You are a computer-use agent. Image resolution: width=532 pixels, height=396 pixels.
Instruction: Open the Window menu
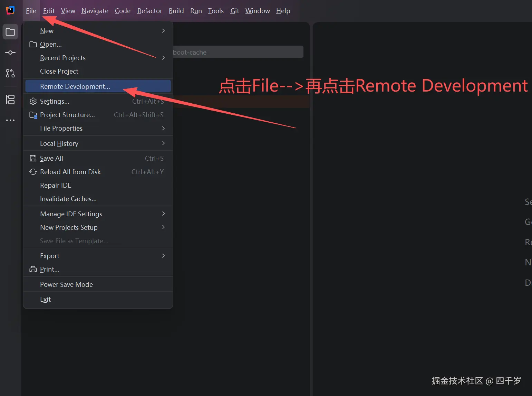pyautogui.click(x=258, y=11)
